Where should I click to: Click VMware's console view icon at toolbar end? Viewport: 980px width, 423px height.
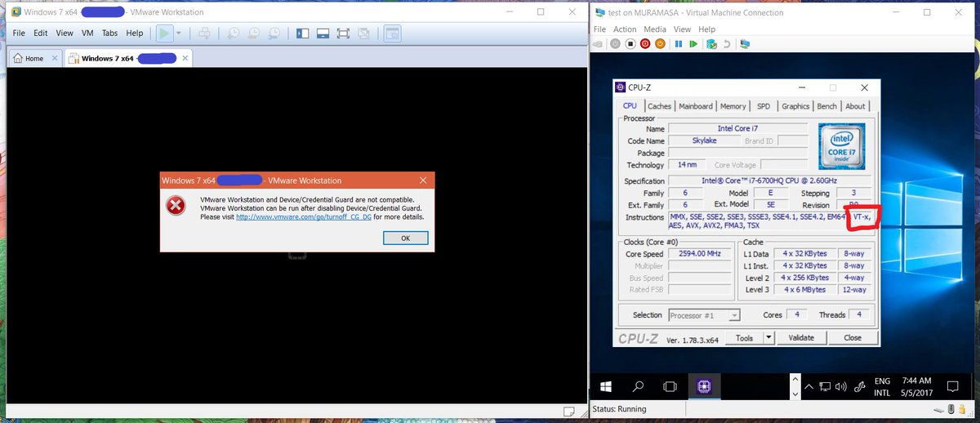(x=393, y=33)
